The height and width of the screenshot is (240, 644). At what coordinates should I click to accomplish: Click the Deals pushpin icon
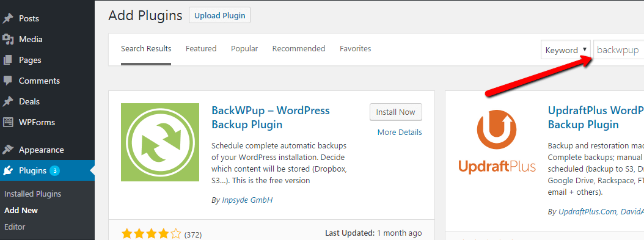pyautogui.click(x=8, y=101)
